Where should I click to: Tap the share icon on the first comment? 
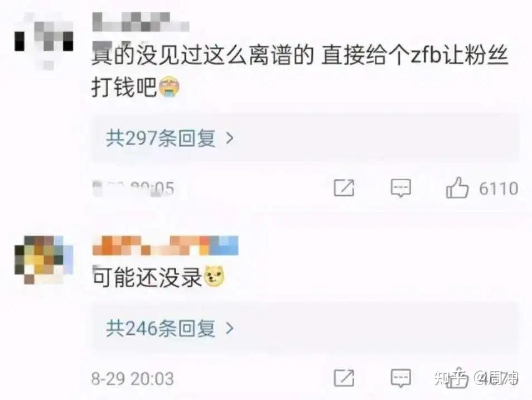pos(344,188)
